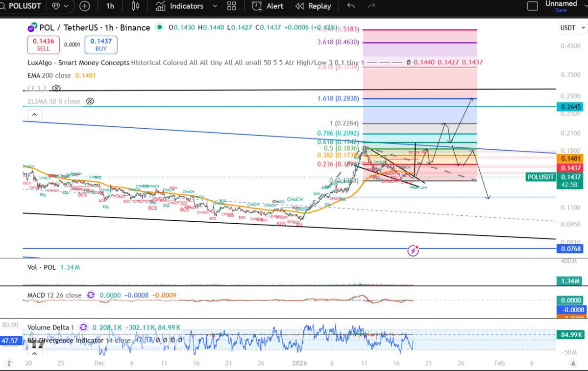588x371 pixels.
Task: Click the diamond premium icon in toolbar
Action: pyautogui.click(x=56, y=6)
